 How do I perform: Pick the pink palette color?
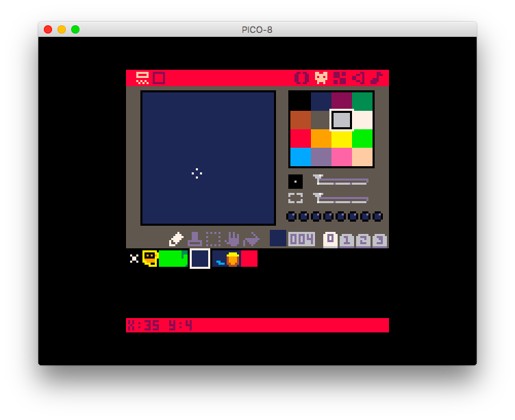pos(342,157)
